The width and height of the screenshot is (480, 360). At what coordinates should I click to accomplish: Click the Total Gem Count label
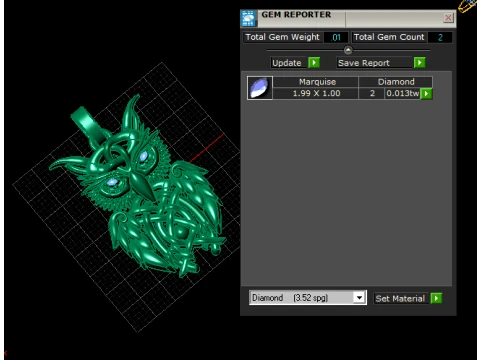389,37
